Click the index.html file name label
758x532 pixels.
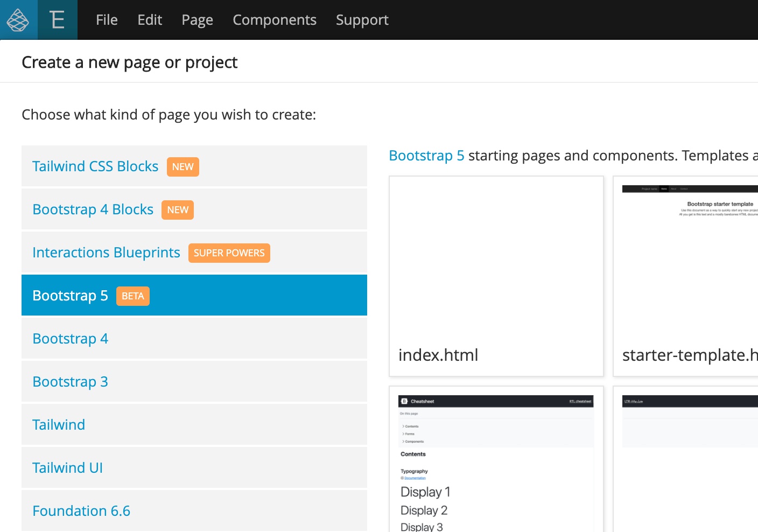tap(438, 355)
